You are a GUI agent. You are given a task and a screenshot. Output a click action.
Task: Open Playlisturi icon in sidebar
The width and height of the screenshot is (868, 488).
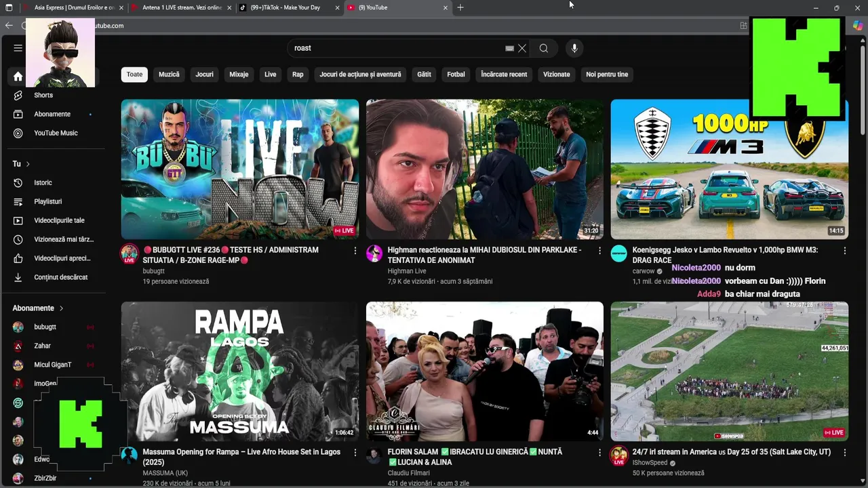tap(18, 201)
